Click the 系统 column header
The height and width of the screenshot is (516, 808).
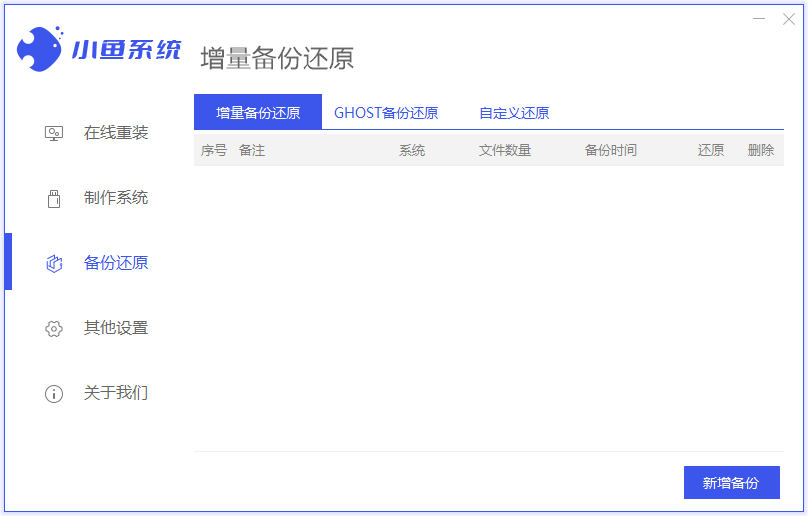[x=412, y=151]
